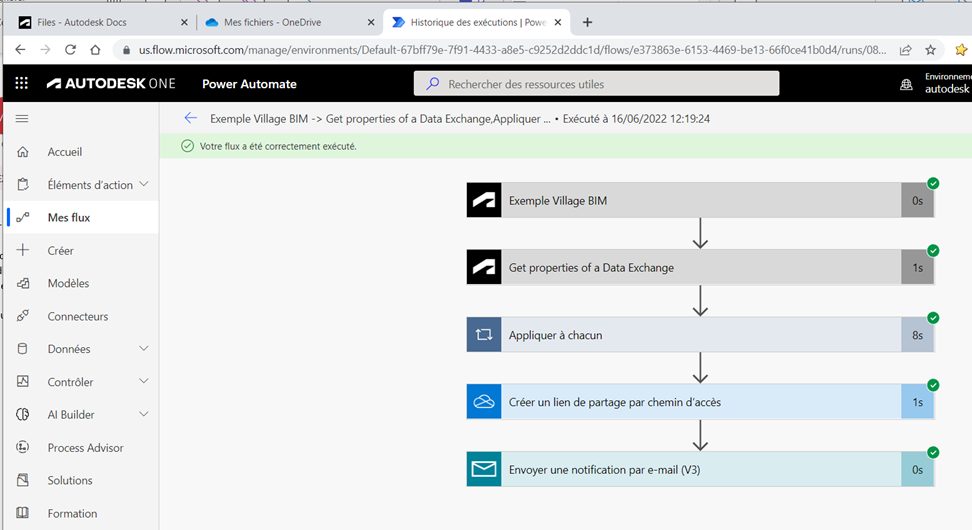Open the environment globe icon
972x530 pixels.
click(906, 84)
